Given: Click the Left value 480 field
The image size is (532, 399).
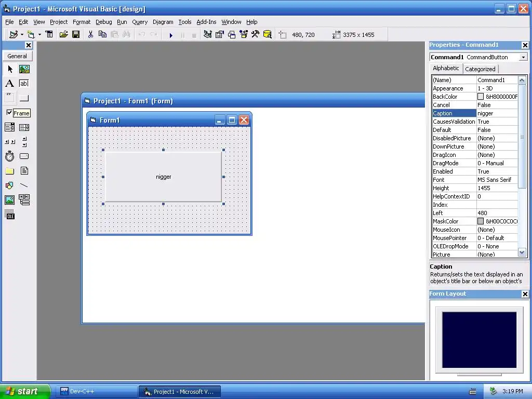Looking at the screenshot, I should [497, 213].
